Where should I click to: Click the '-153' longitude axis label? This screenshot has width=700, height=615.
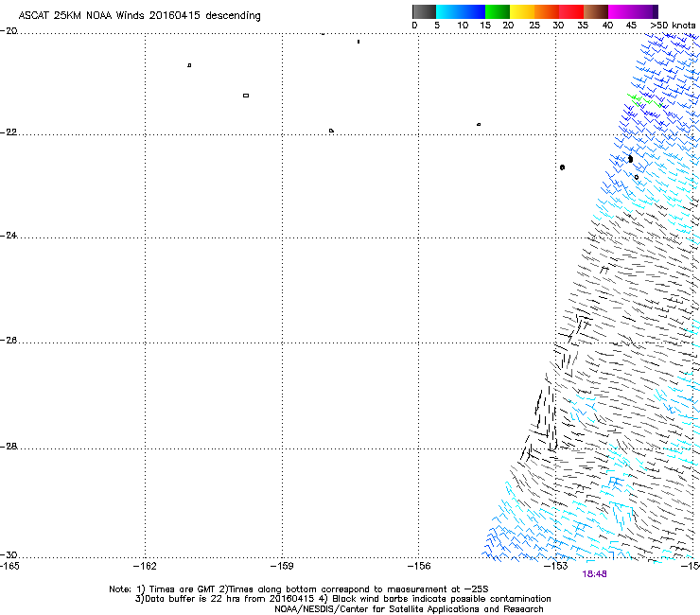(556, 567)
